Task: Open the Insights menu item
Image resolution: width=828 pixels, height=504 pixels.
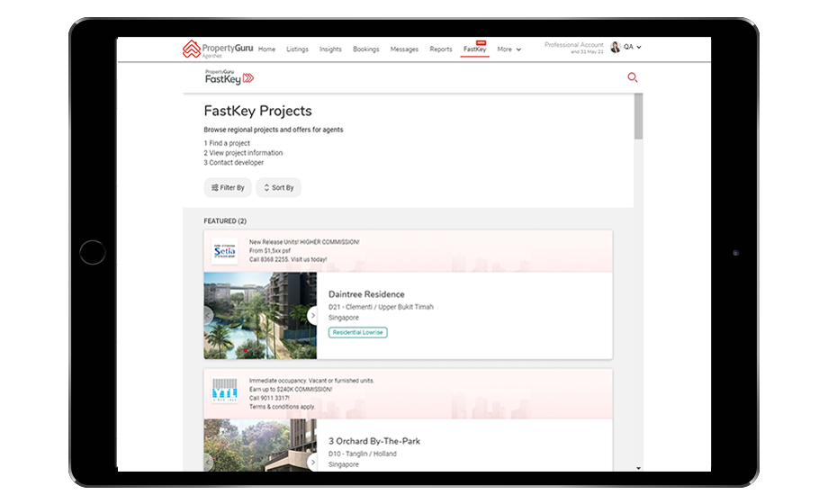Action: (x=330, y=49)
